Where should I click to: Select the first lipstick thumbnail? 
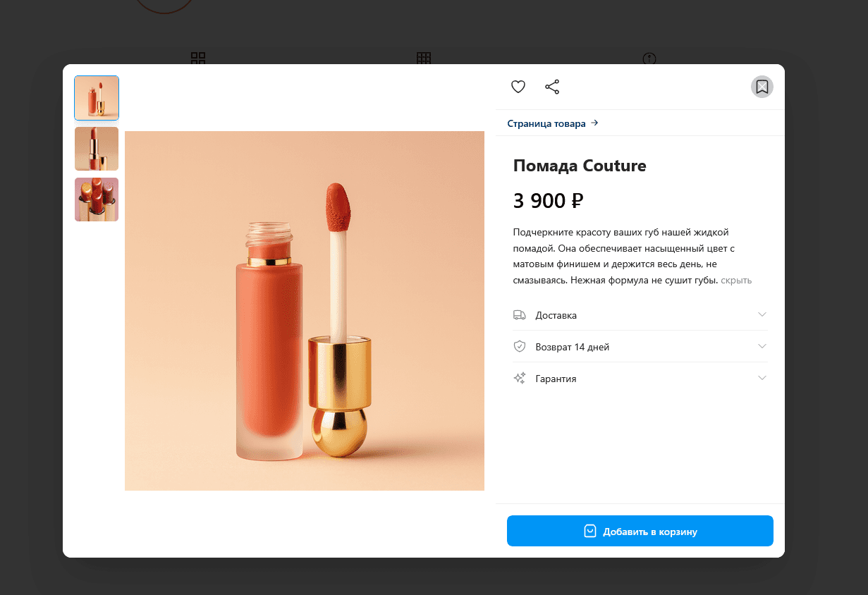point(97,98)
